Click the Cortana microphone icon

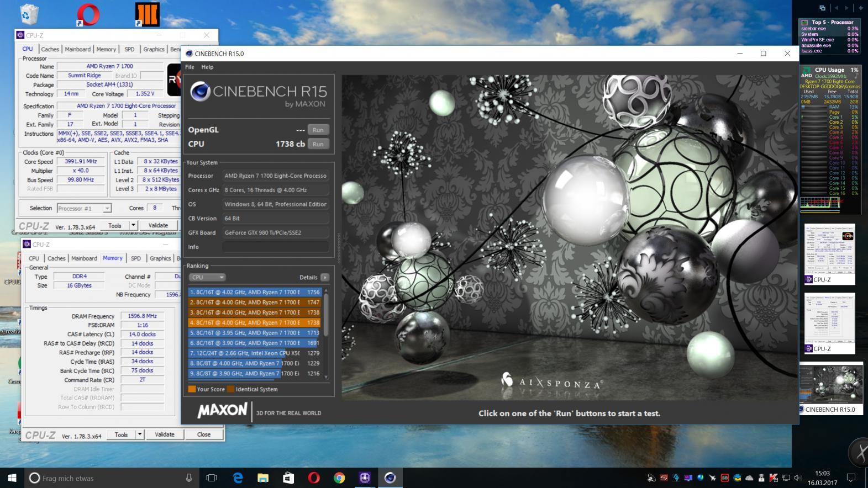[x=189, y=478]
